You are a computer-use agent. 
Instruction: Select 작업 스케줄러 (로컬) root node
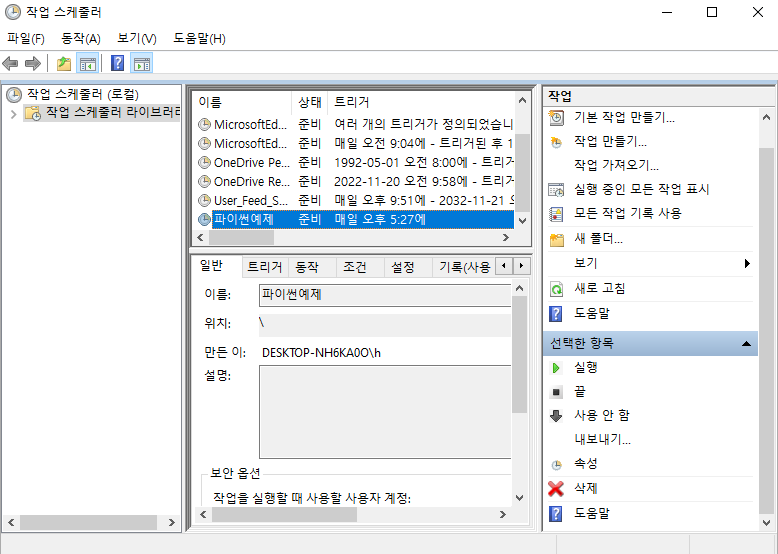click(73, 94)
